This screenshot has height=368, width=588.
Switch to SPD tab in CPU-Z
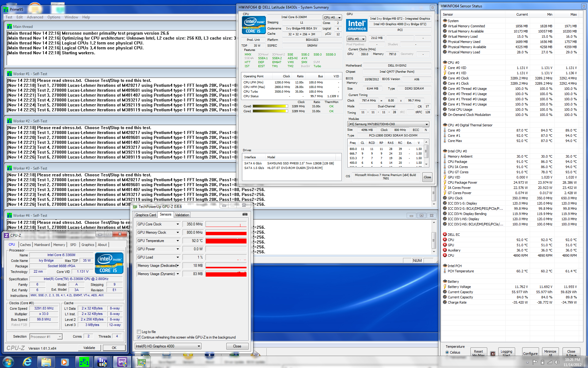73,245
